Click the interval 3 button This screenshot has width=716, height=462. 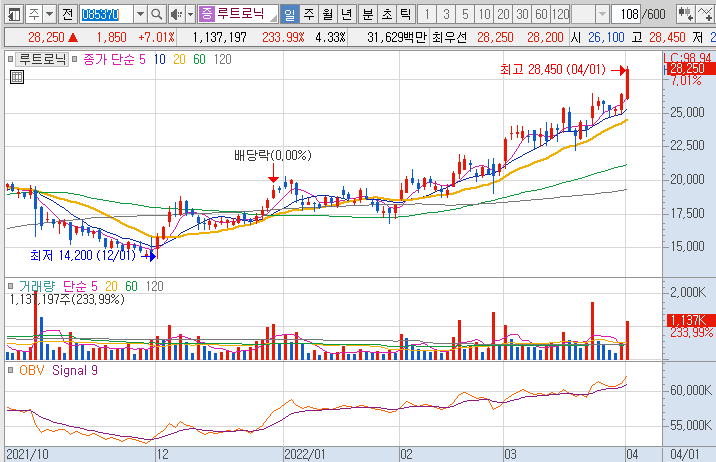[x=446, y=15]
